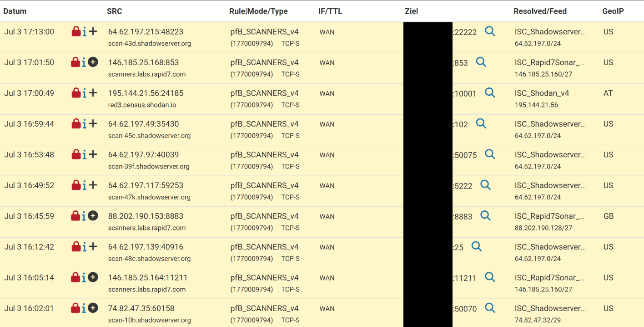Click the Ziel column header

(411, 11)
